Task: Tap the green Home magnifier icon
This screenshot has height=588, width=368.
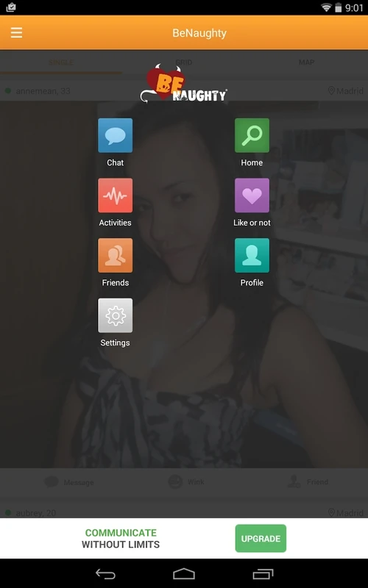Action: coord(252,135)
